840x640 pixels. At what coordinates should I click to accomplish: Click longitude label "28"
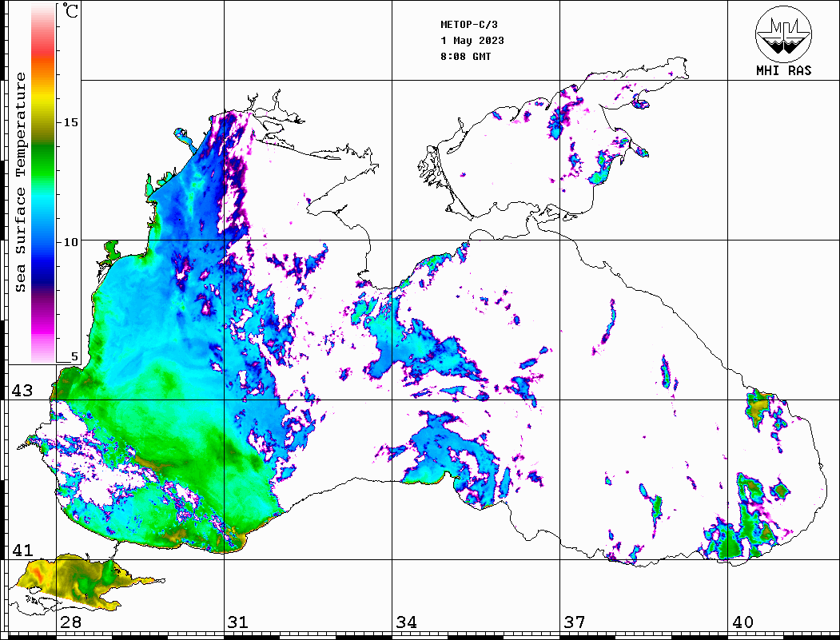tap(70, 622)
